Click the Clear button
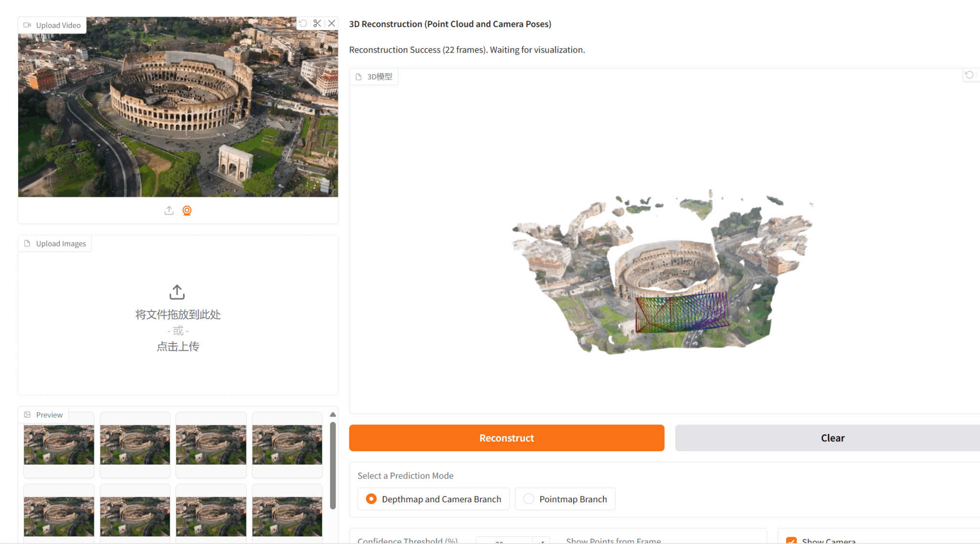The height and width of the screenshot is (544, 980). (x=832, y=438)
